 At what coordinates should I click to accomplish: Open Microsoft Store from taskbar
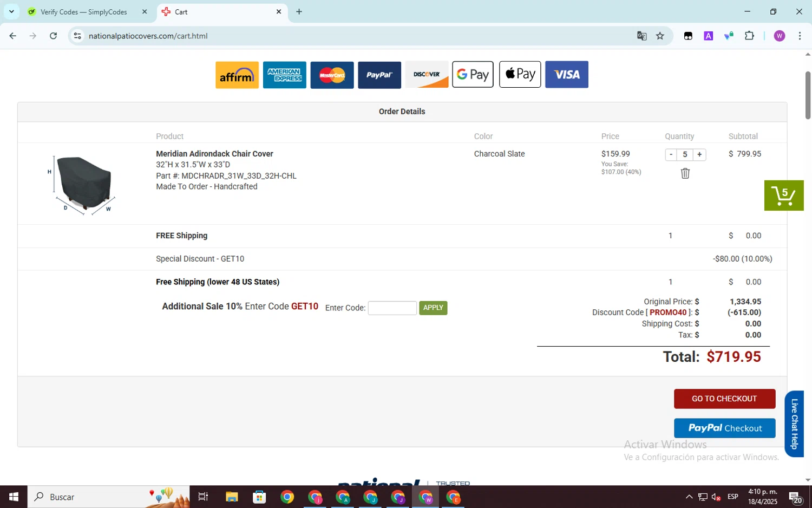pyautogui.click(x=259, y=497)
